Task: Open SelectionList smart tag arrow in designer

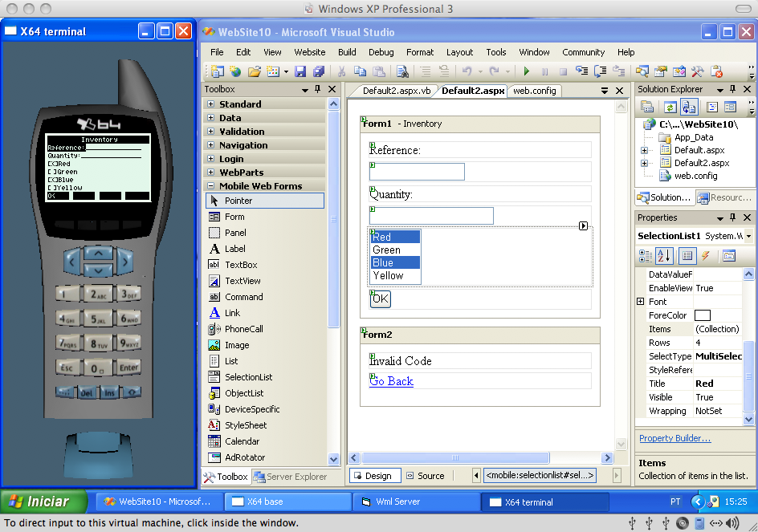Action: tap(584, 226)
